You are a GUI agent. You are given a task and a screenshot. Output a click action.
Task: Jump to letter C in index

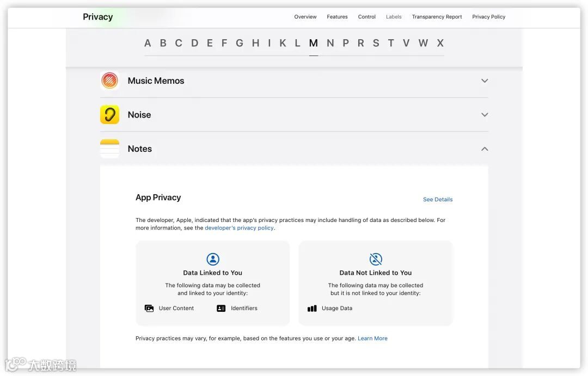tap(179, 43)
